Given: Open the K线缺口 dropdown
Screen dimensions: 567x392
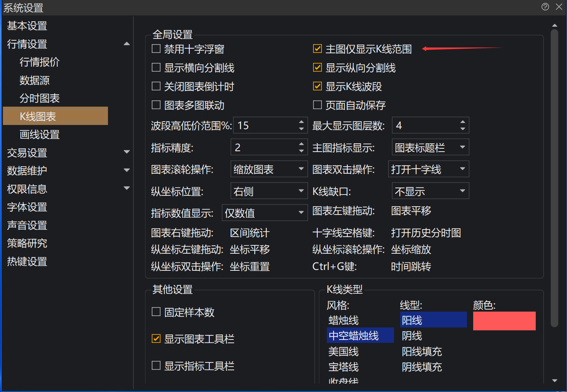Looking at the screenshot, I should click(430, 192).
